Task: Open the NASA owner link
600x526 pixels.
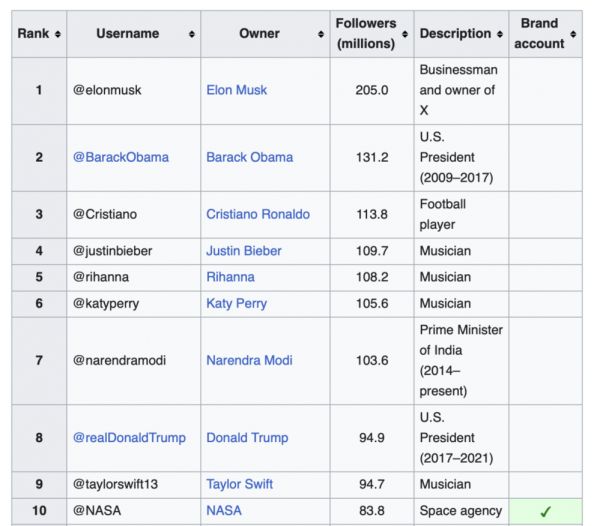Action: (224, 511)
